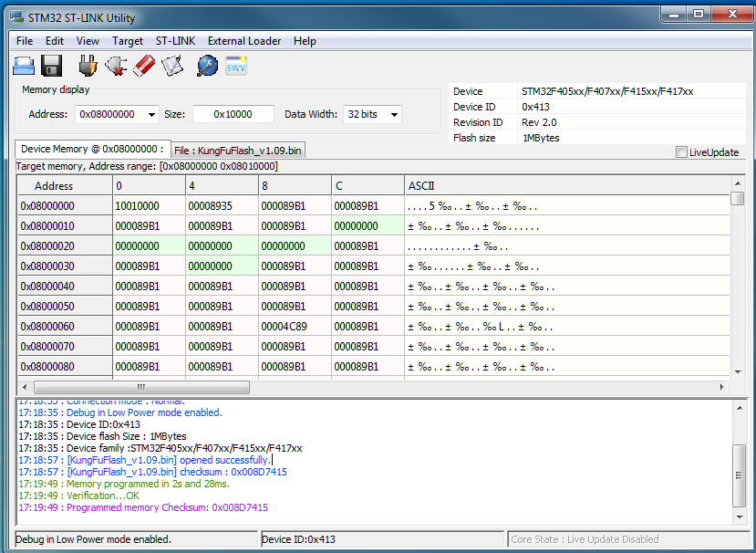Click log line '[KungFuFlash_v1.09.bin] checksum : 0x008D7415'

(152, 472)
